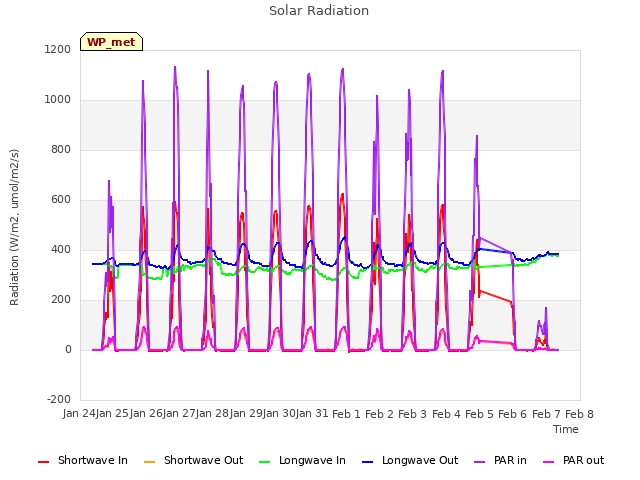This screenshot has height=480, width=640.
Task: Click the Longwave Out legend label
Action: pyautogui.click(x=420, y=460)
